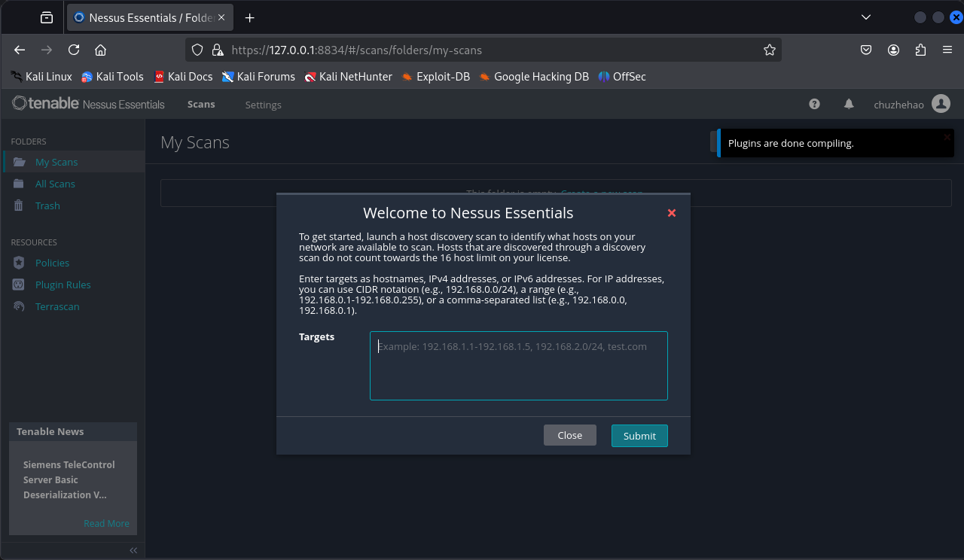Go to the browser home page
Image resolution: width=964 pixels, height=560 pixels.
pos(100,50)
